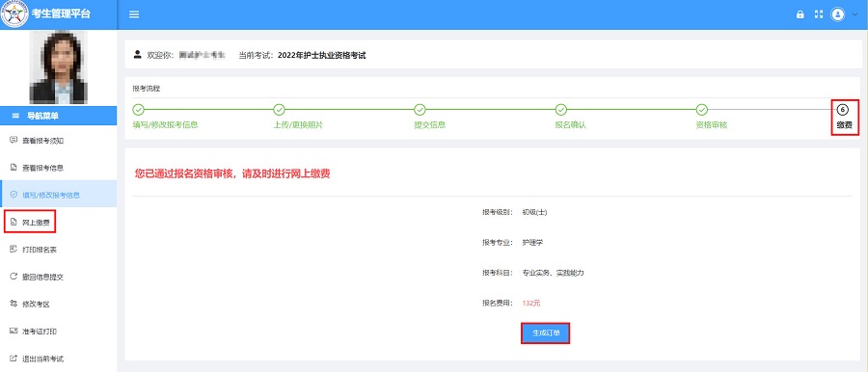Image resolution: width=868 pixels, height=372 pixels.
Task: Click the 2022年护士执业资格考试 exam title
Action: pos(321,55)
